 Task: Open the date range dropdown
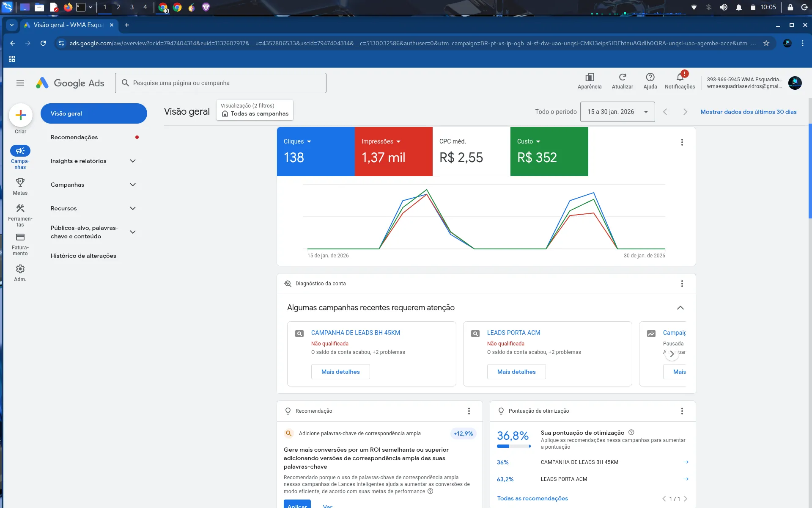617,112
